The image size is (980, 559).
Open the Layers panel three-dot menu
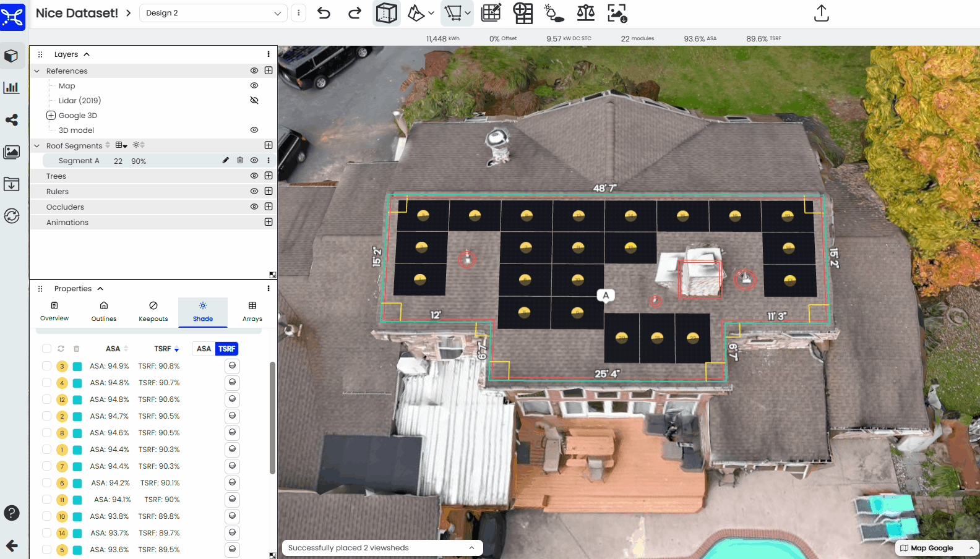pos(269,54)
